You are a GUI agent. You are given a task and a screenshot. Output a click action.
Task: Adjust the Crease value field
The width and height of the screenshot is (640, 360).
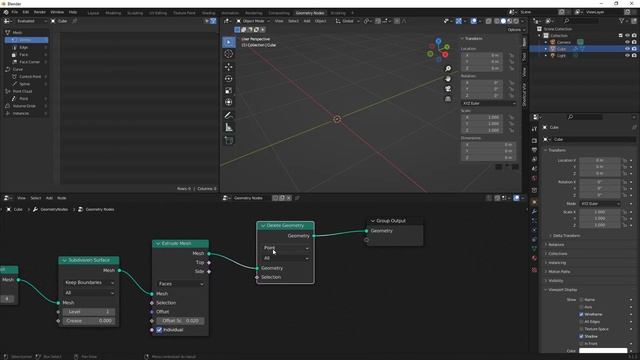coord(89,321)
